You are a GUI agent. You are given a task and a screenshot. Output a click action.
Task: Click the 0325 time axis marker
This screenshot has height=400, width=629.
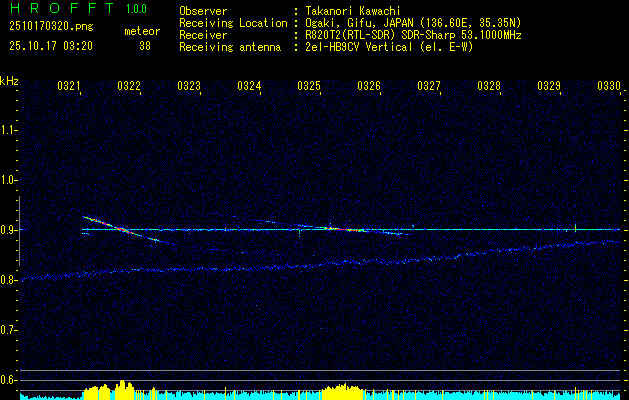coord(309,85)
